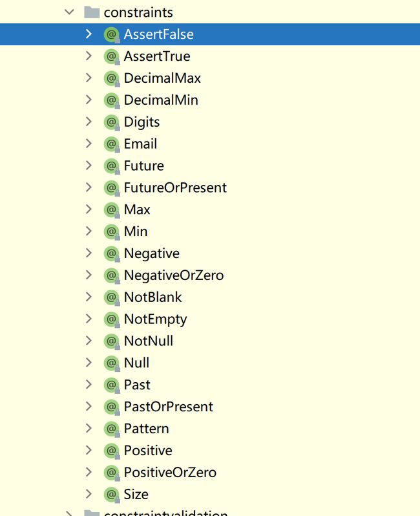Viewport: 420px width, 516px height.
Task: Select the DecimalMin class
Action: (161, 100)
